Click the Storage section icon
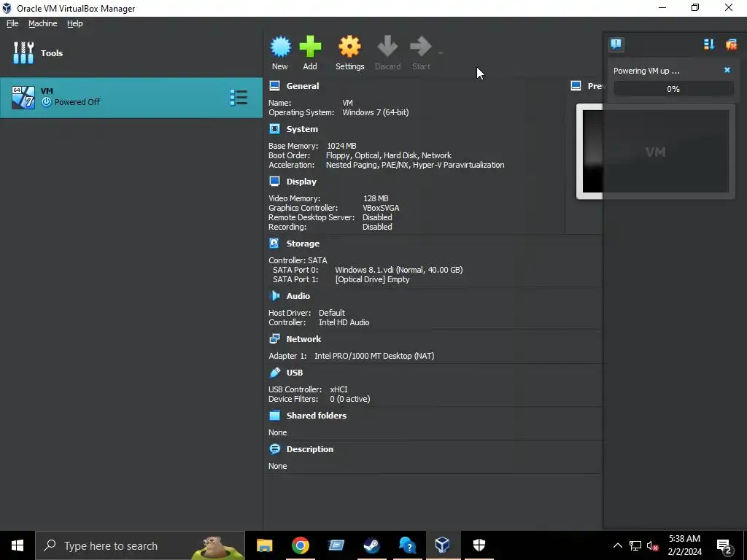Viewport: 747px width, 560px height. coord(274,244)
